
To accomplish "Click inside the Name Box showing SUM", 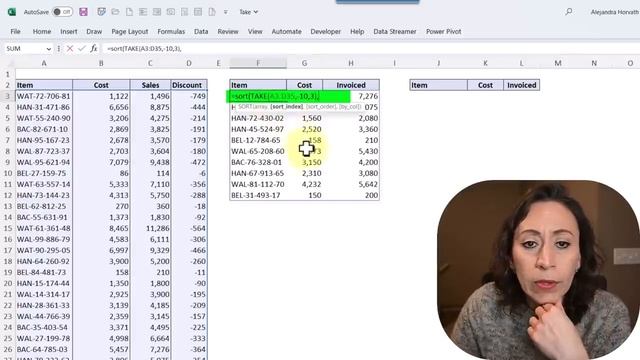I will pyautogui.click(x=24, y=49).
